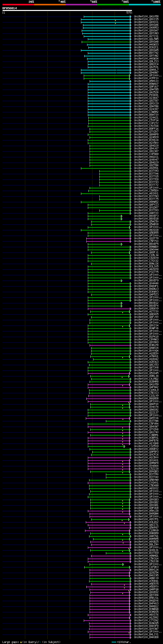Select the query name BP056014
The width and height of the screenshot is (163, 644).
point(10,8)
